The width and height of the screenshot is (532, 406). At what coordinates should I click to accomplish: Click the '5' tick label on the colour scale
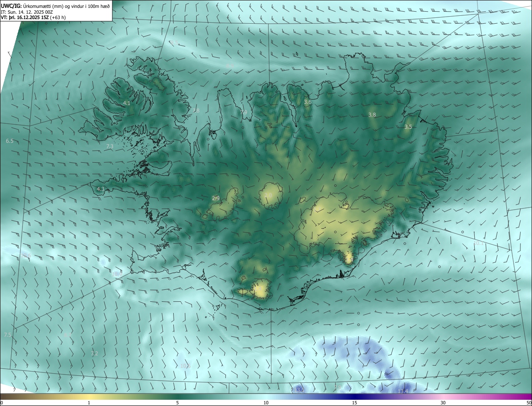click(x=177, y=403)
